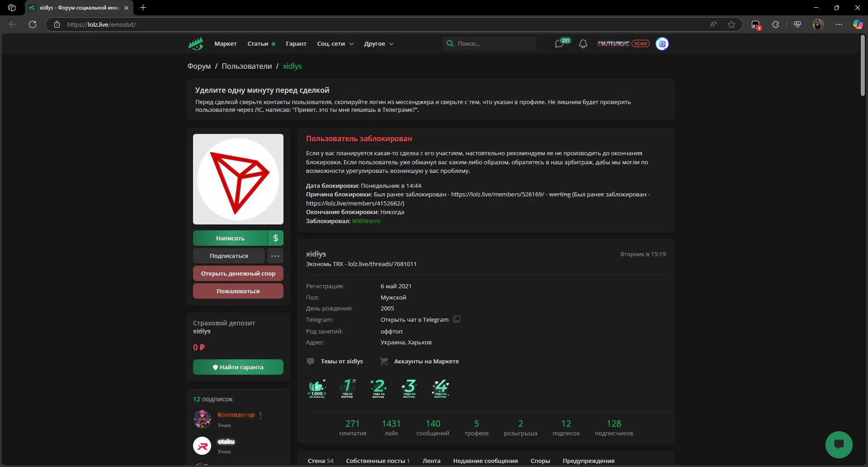Switch to the Споры tab
The width and height of the screenshot is (868, 467).
[540, 461]
